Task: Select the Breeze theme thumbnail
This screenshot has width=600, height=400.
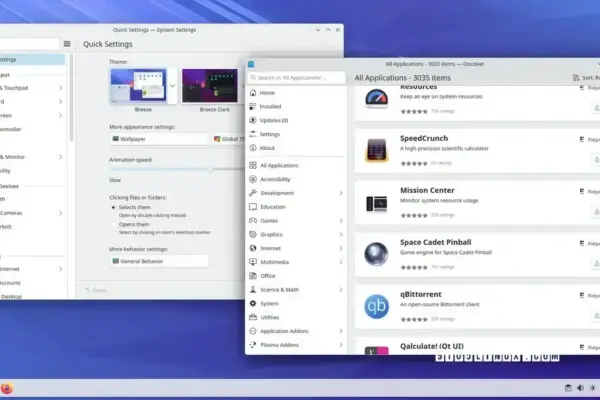Action: pyautogui.click(x=139, y=86)
